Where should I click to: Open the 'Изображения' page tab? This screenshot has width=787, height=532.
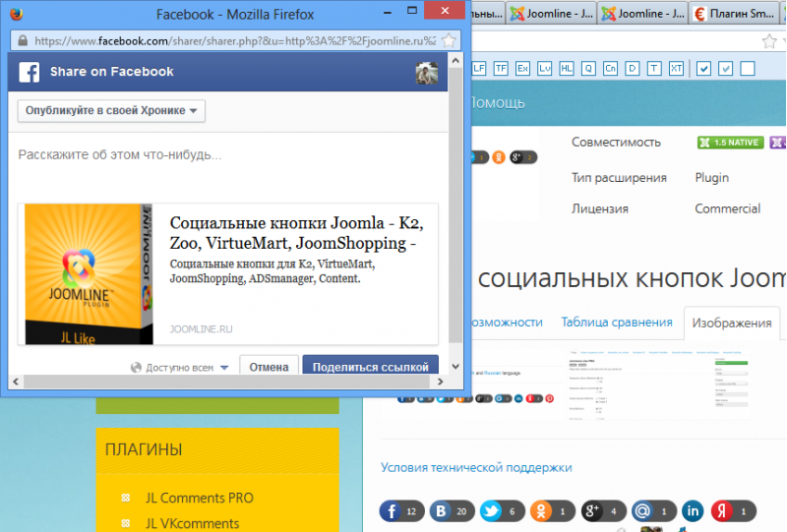coord(732,324)
